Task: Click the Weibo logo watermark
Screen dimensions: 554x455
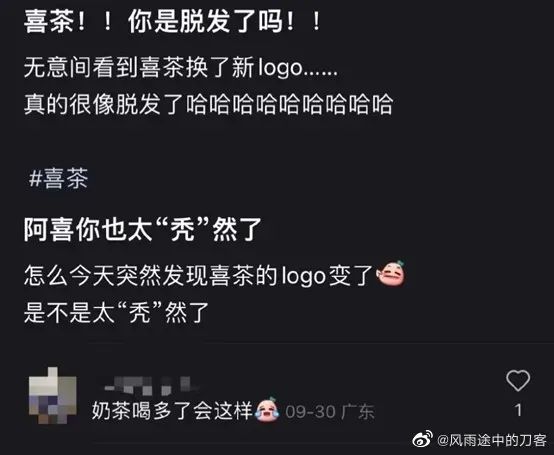Action: click(x=423, y=440)
